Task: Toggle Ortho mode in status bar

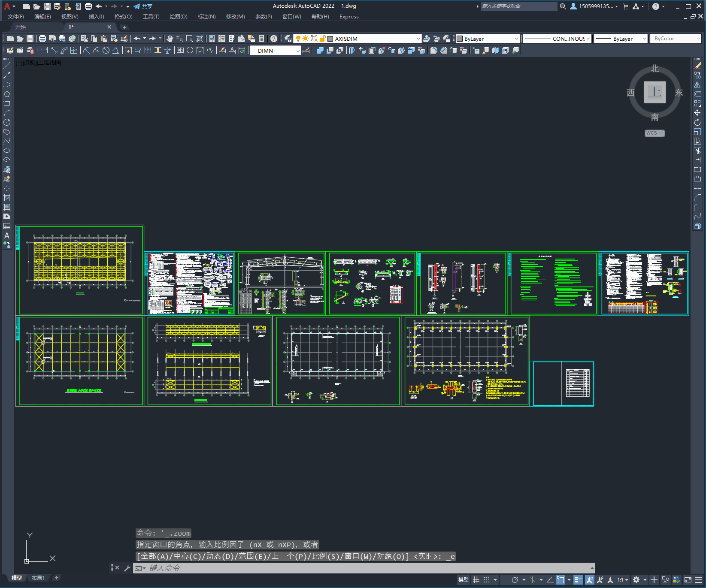Action: (x=505, y=580)
